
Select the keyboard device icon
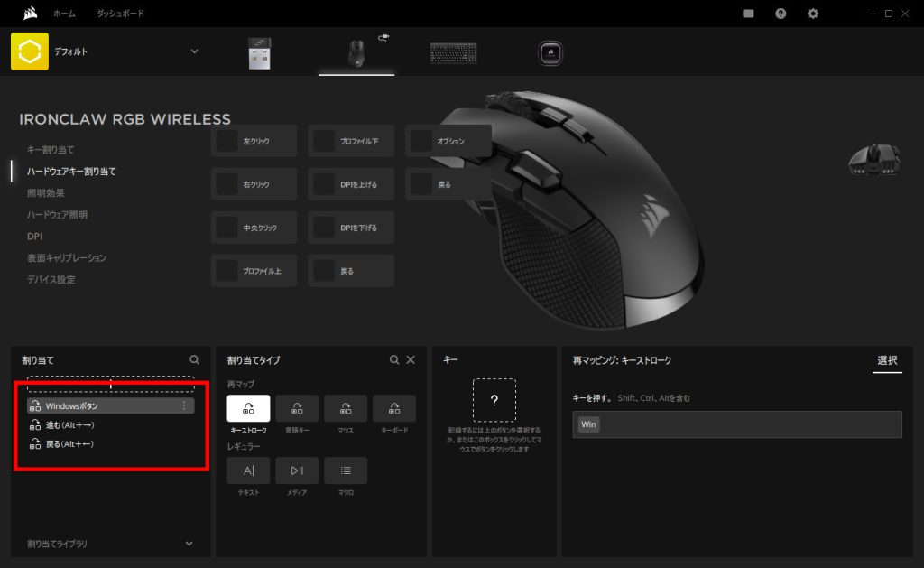click(x=453, y=53)
